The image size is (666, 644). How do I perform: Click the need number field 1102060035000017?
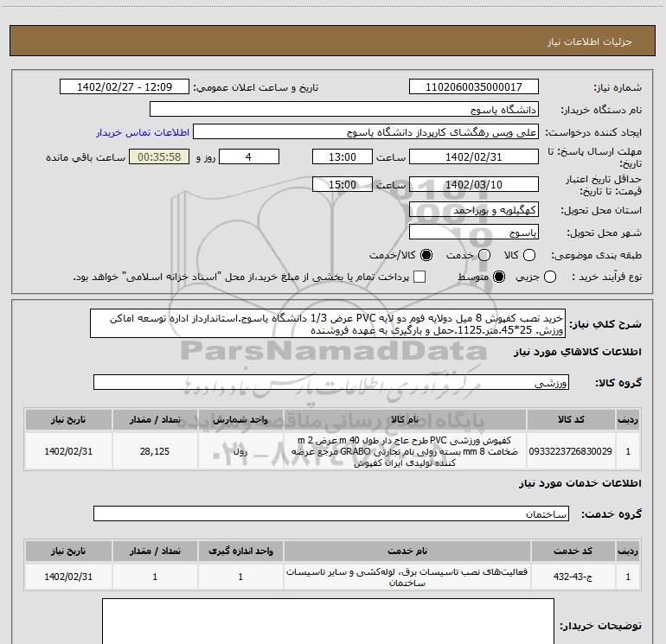pos(474,86)
